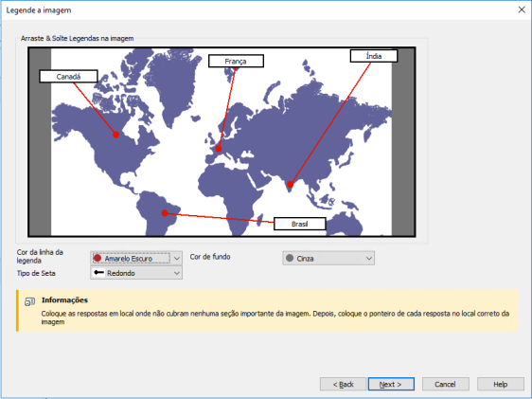Viewport: 532px width, 399px height.
Task: Open the Cor de fundo Cinza dropdown
Action: coord(328,259)
